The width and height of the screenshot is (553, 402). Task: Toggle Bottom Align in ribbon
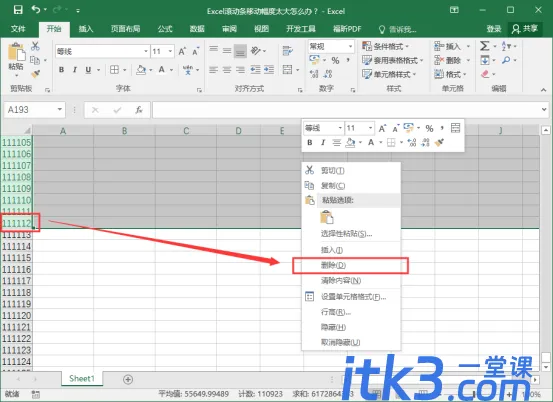point(240,51)
